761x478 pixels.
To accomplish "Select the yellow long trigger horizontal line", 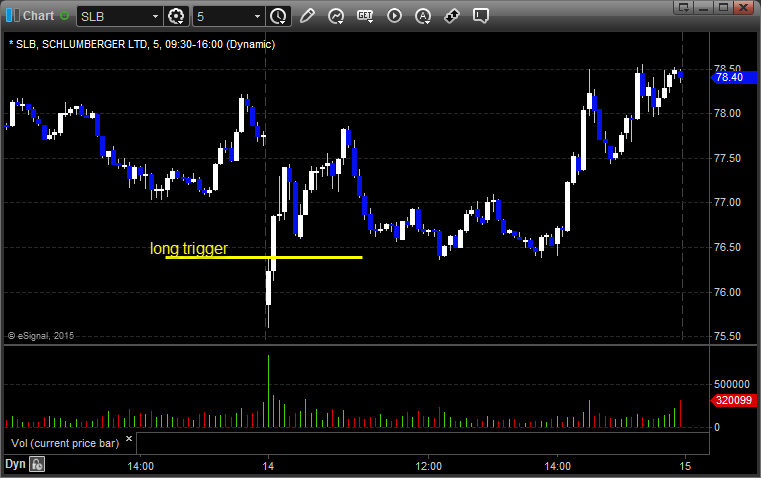I will pos(264,257).
